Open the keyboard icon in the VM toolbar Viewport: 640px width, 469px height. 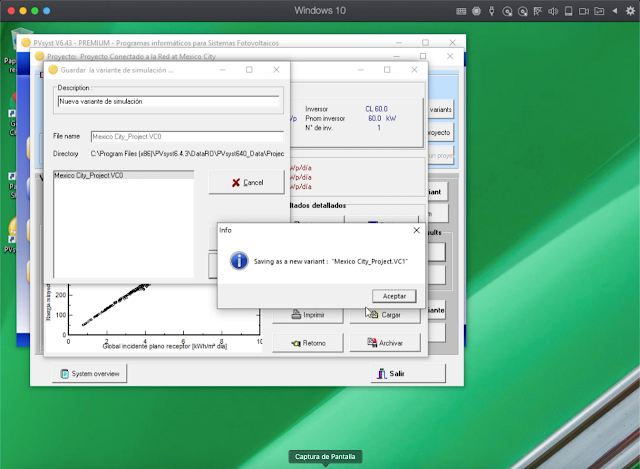pyautogui.click(x=461, y=11)
